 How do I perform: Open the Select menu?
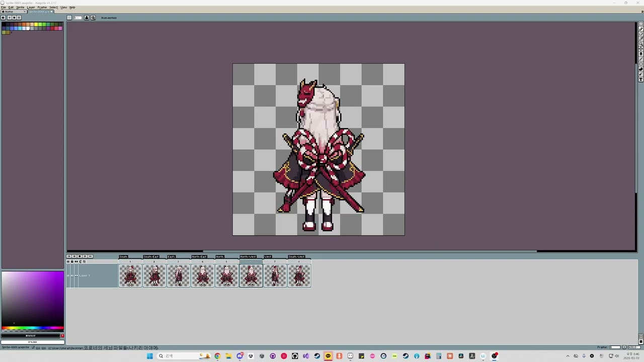(53, 8)
